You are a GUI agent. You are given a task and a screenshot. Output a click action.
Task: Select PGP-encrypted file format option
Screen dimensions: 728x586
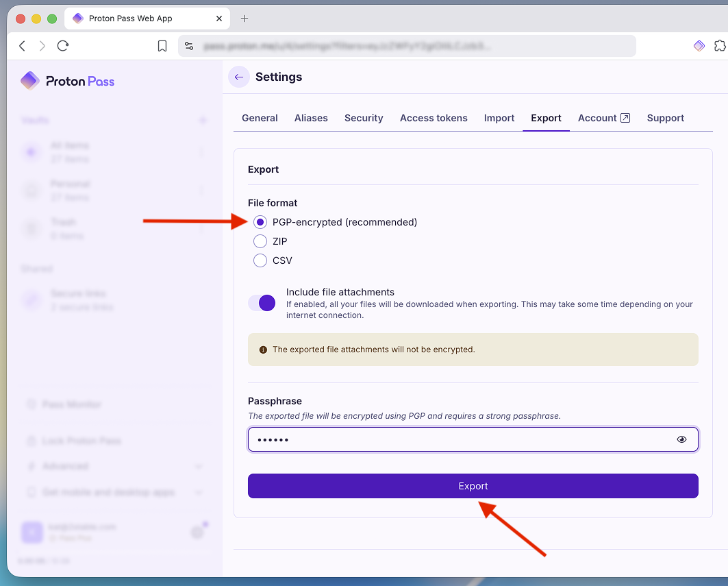point(260,222)
